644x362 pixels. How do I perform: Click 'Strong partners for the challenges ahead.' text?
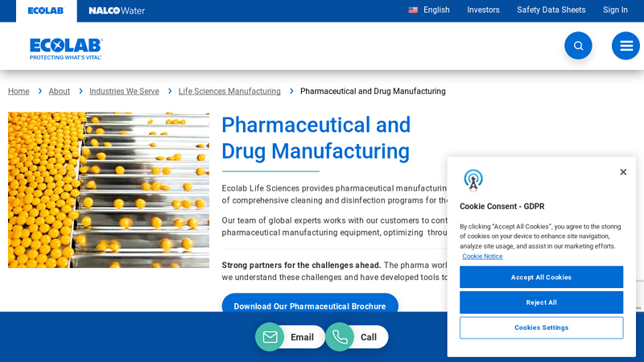click(x=301, y=265)
